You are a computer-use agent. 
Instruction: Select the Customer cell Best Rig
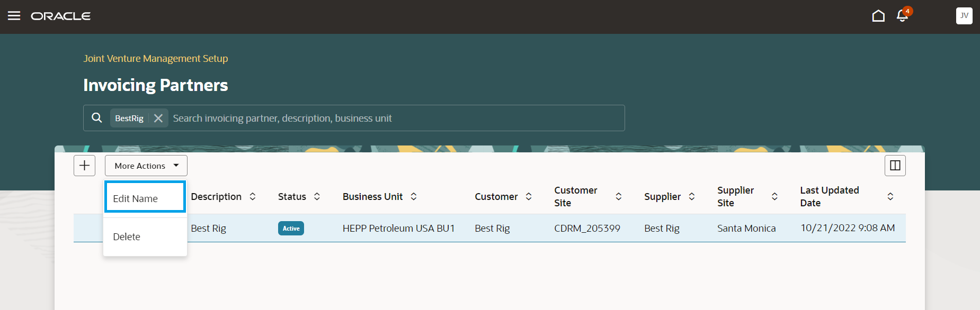point(492,228)
